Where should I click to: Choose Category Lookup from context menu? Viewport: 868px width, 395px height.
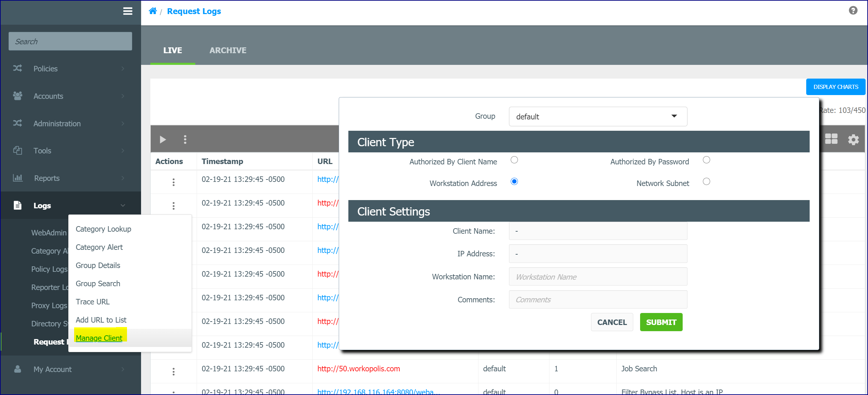click(x=103, y=229)
